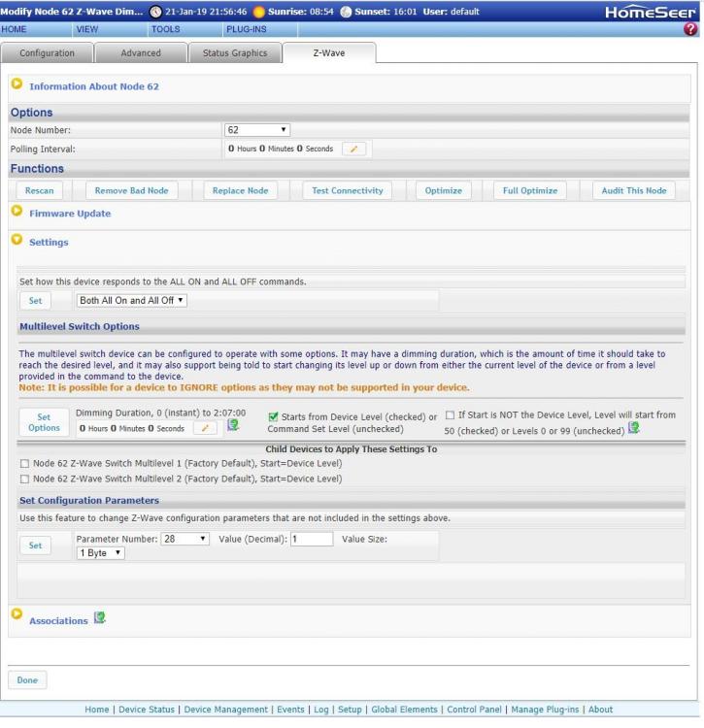Click the help icon beside Dimming Duration
Viewport: 704px width, 728px height.
(233, 425)
